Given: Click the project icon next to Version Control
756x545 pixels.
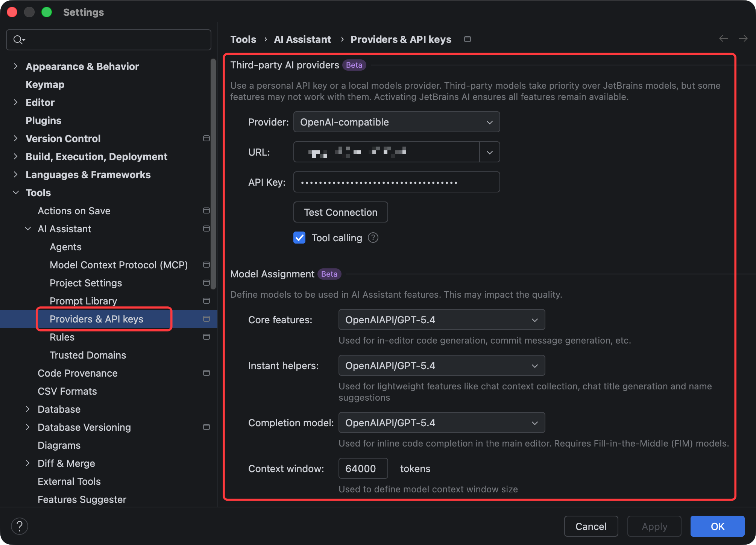Looking at the screenshot, I should pyautogui.click(x=206, y=139).
